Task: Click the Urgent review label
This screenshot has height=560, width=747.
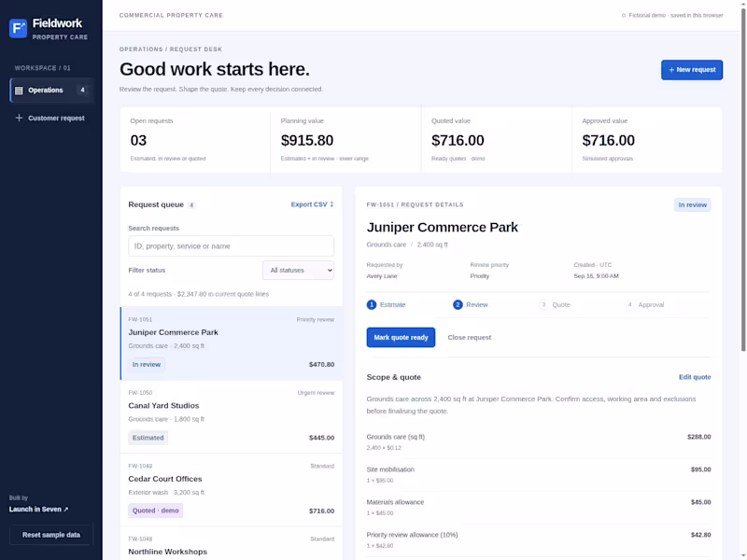Action: click(316, 393)
